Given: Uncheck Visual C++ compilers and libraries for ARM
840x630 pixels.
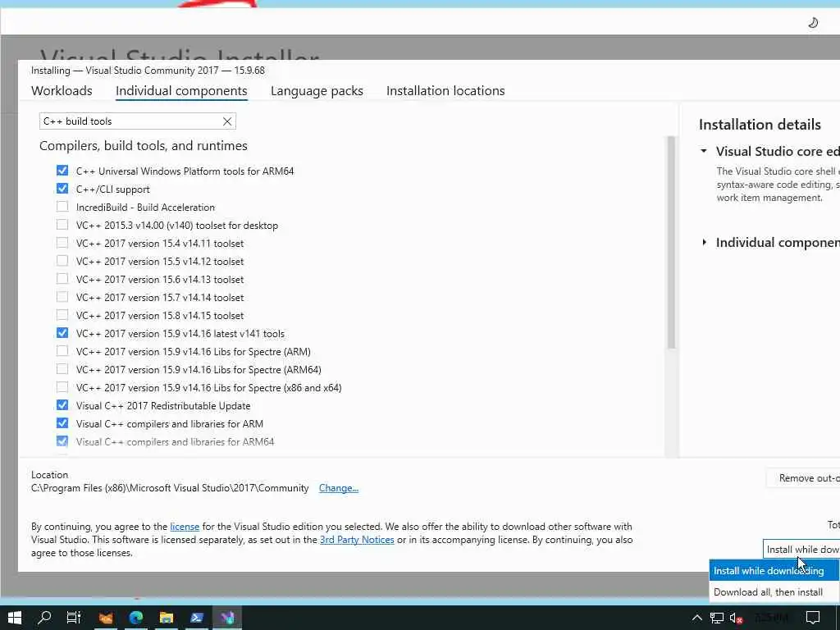Looking at the screenshot, I should coord(62,423).
